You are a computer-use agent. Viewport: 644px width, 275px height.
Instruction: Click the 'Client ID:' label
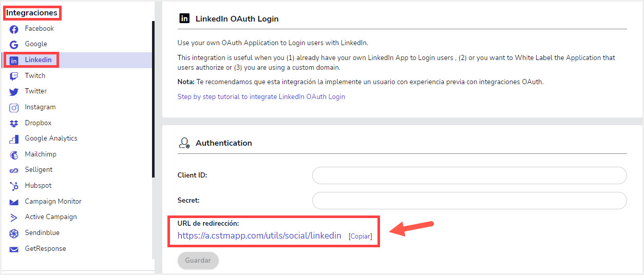192,175
